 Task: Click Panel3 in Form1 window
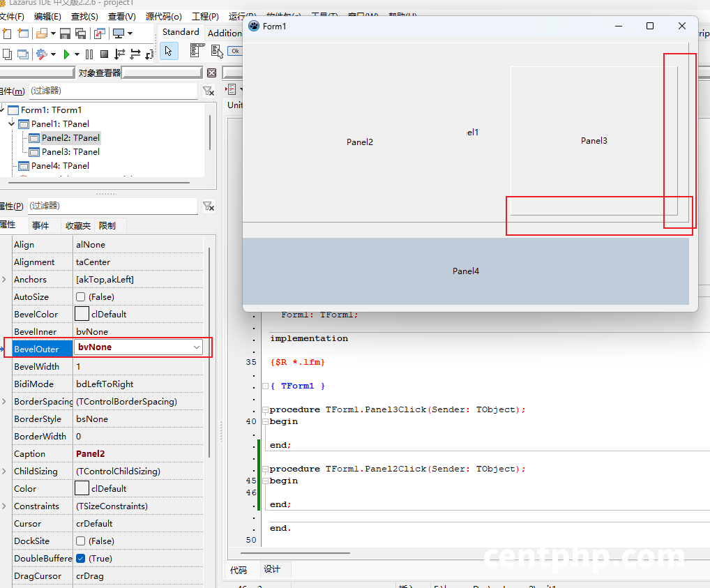click(594, 141)
